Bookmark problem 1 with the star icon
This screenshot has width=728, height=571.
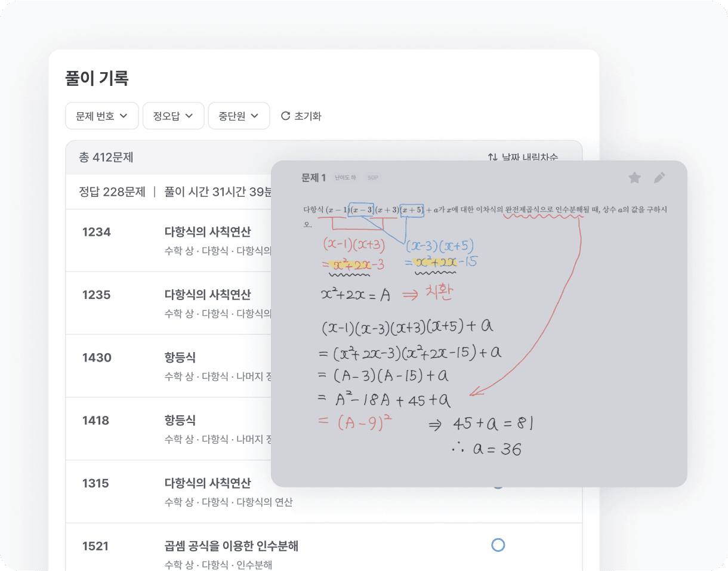tap(635, 177)
